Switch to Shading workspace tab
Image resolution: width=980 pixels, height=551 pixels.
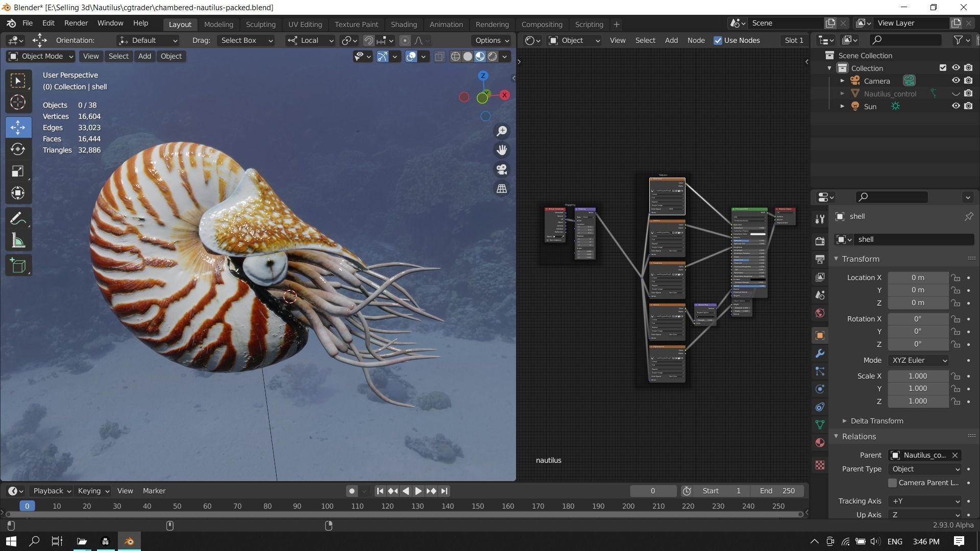coord(404,24)
